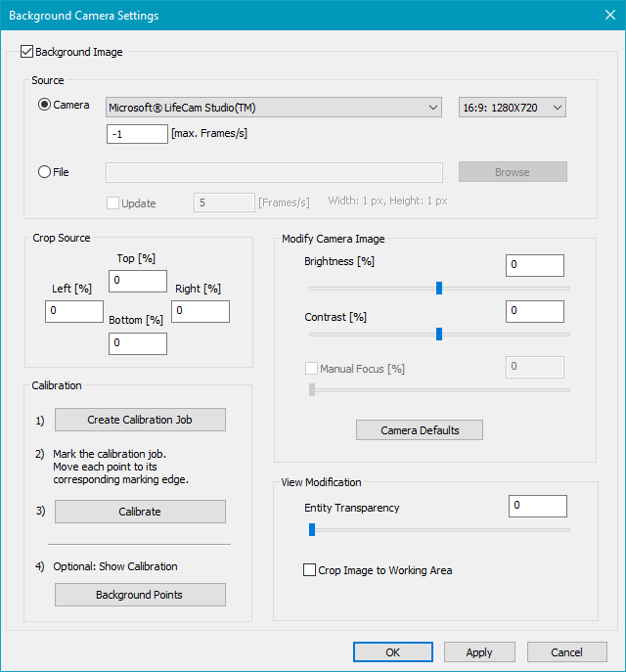
Task: Open Background Points calibration view
Action: tap(140, 595)
